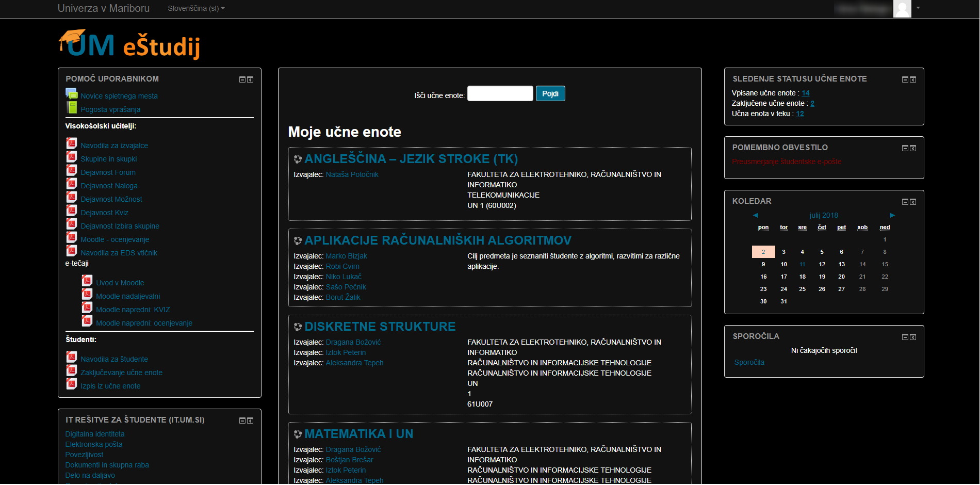Open PDF icon beside Moodle napredni: ocenjevanje
The image size is (980, 485).
(x=87, y=321)
